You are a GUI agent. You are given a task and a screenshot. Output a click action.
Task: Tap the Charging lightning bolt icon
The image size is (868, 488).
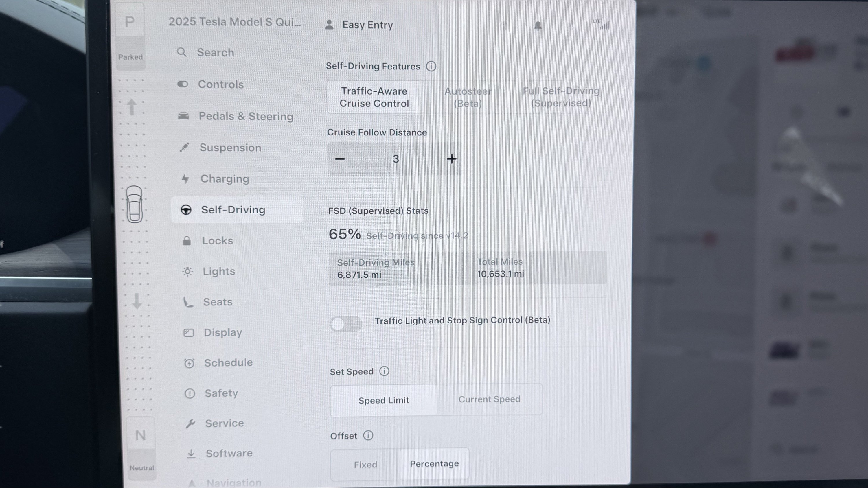pyautogui.click(x=185, y=178)
